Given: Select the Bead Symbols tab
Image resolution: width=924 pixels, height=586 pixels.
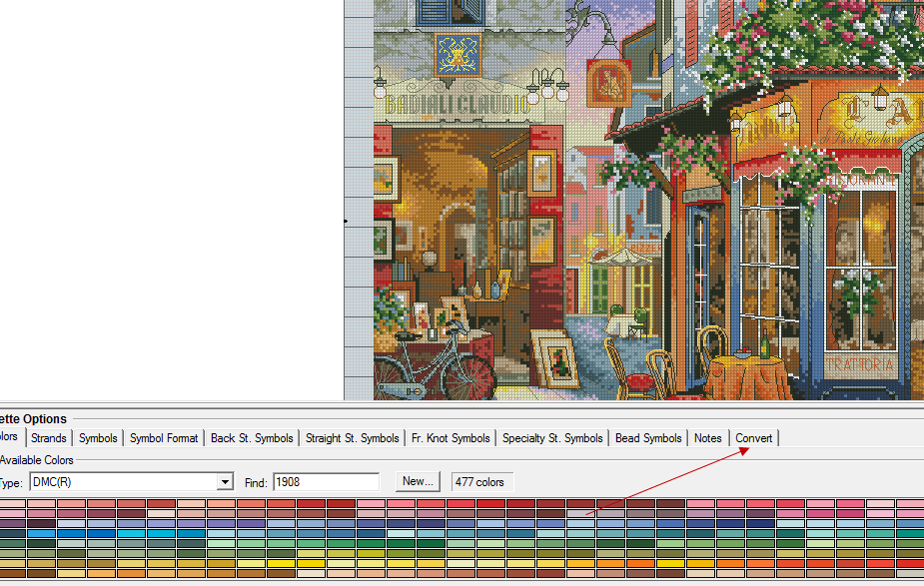Looking at the screenshot, I should (648, 438).
